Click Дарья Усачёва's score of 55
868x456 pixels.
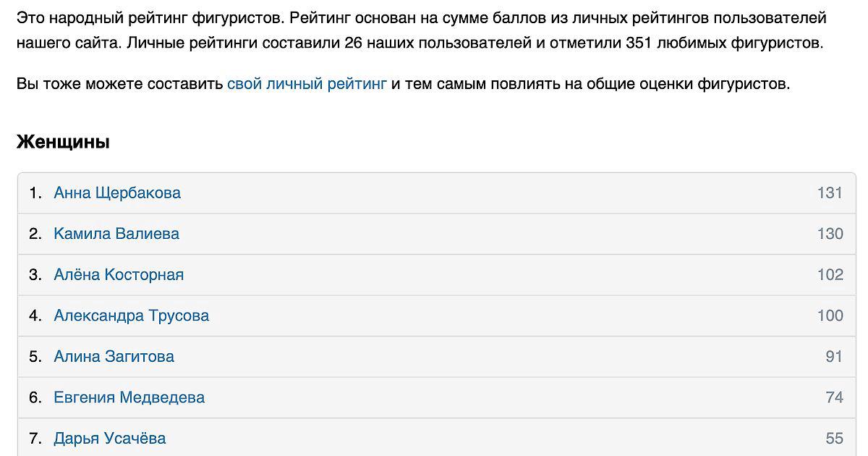(834, 439)
